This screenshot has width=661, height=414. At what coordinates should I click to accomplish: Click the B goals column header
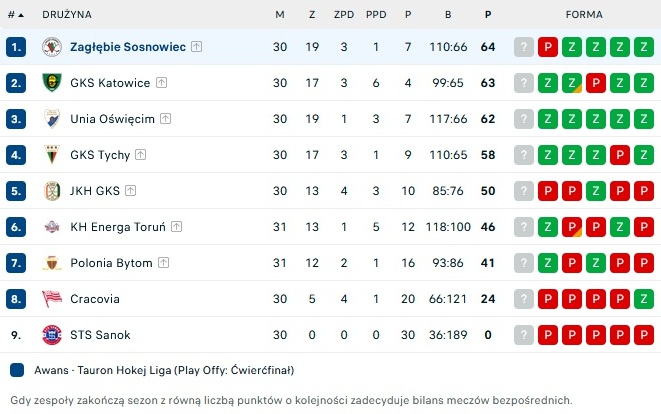coord(448,15)
